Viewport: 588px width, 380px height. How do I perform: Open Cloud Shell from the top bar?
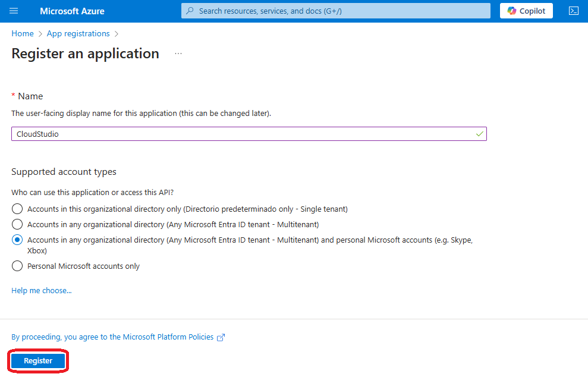573,11
